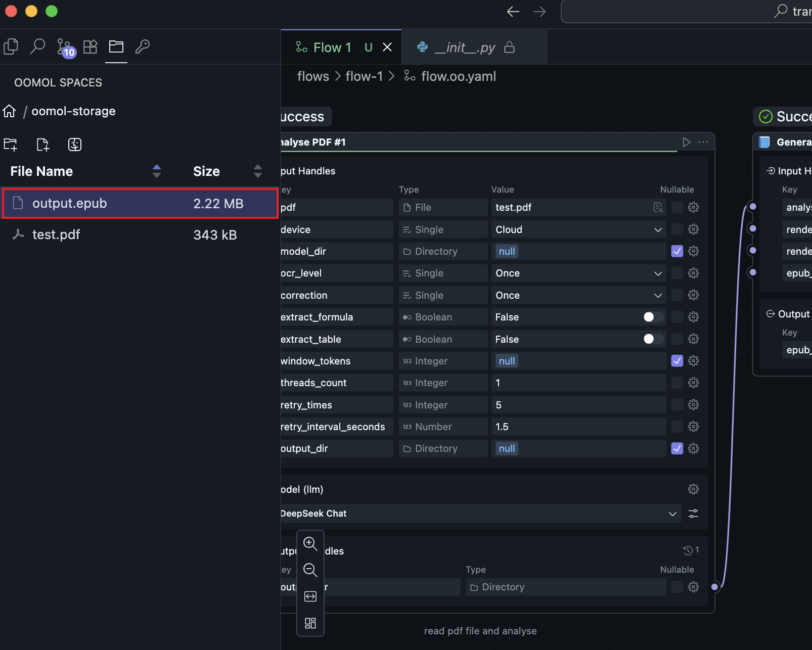812x650 pixels.
Task: Click the zoom in canvas control
Action: point(310,543)
